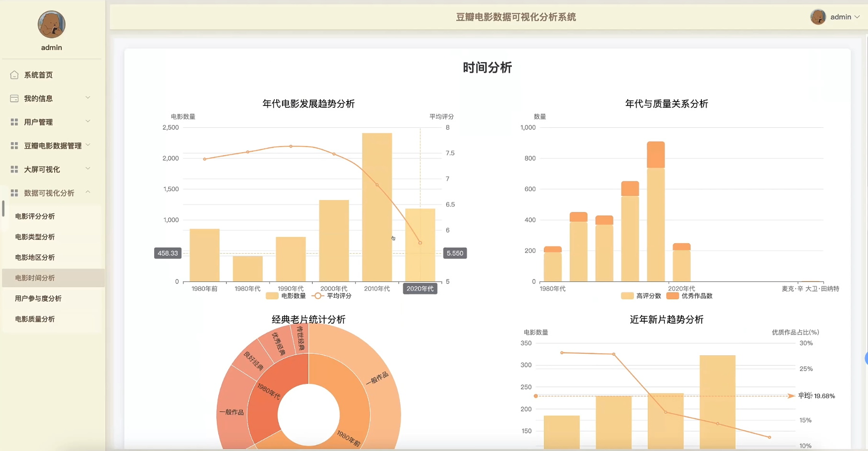This screenshot has height=451, width=868.
Task: Open 电影评分分析 submenu item
Action: [x=53, y=216]
